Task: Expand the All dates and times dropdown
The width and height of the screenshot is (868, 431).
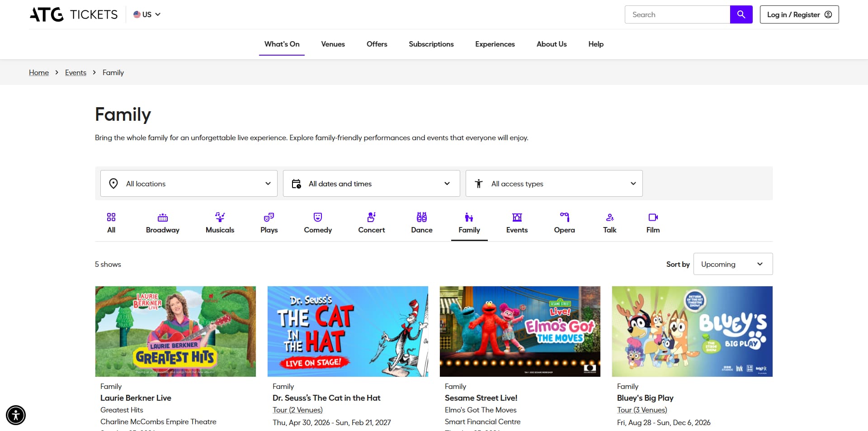Action: click(x=372, y=184)
